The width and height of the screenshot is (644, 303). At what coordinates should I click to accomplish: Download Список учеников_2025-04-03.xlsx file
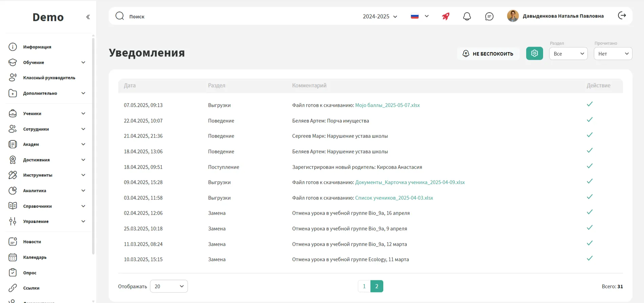pos(394,198)
